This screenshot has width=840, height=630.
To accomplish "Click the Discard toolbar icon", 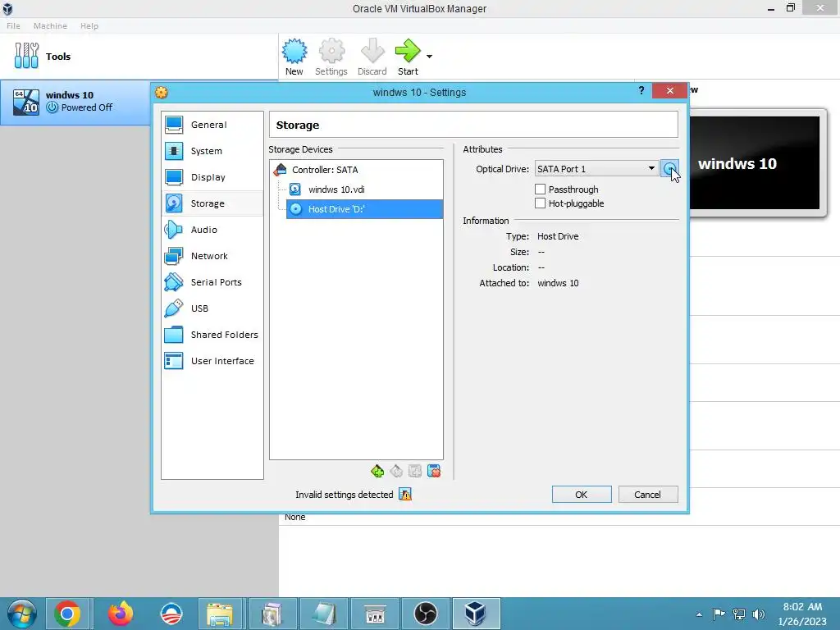I will 372,52.
